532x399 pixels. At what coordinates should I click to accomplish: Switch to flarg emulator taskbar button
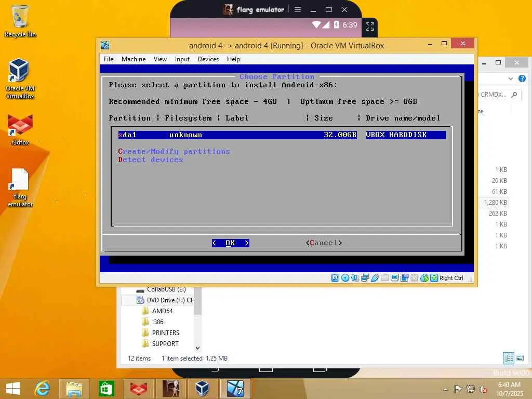[x=170, y=389]
